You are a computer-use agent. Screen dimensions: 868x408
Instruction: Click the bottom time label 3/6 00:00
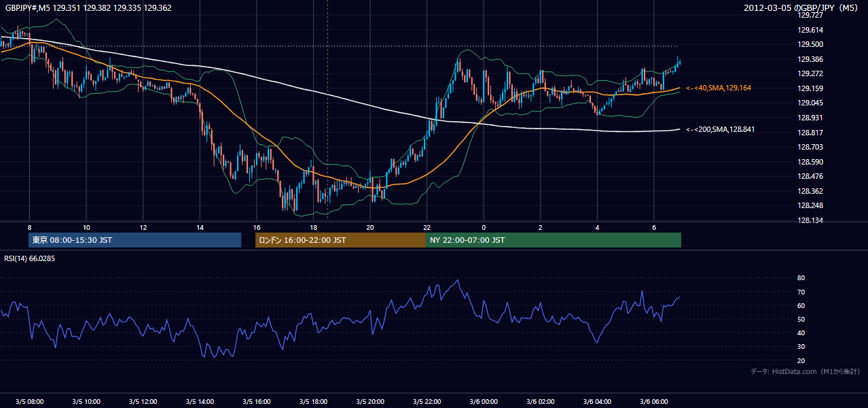[484, 402]
